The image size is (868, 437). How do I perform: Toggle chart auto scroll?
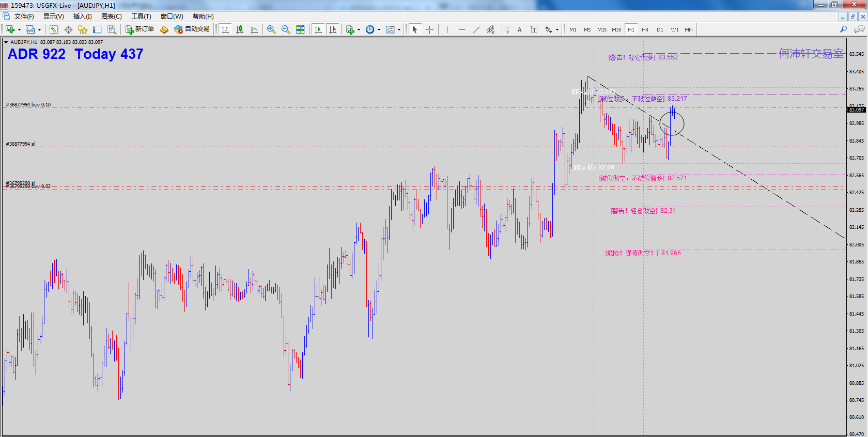click(x=318, y=29)
